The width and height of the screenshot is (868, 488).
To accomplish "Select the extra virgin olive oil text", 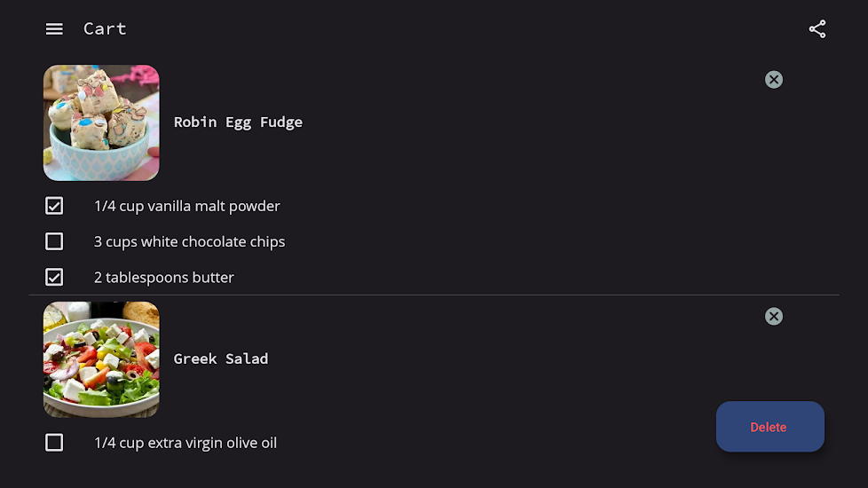I will point(185,443).
